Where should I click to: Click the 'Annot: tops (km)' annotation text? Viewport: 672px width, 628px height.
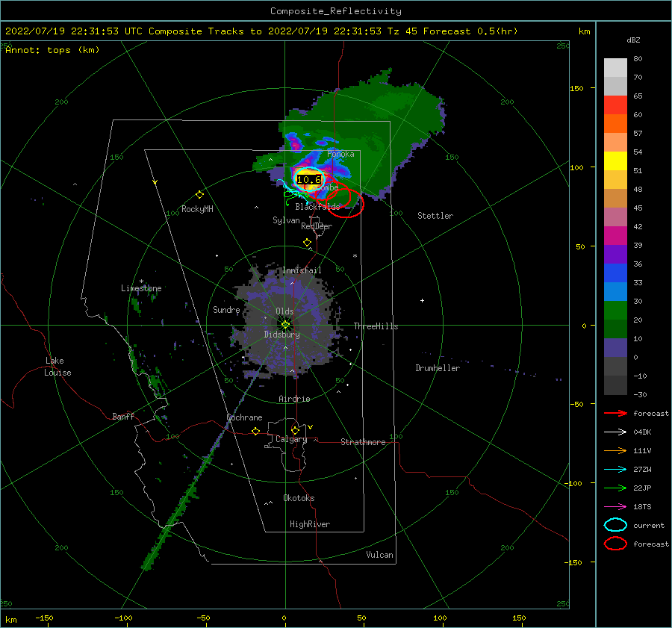point(52,50)
